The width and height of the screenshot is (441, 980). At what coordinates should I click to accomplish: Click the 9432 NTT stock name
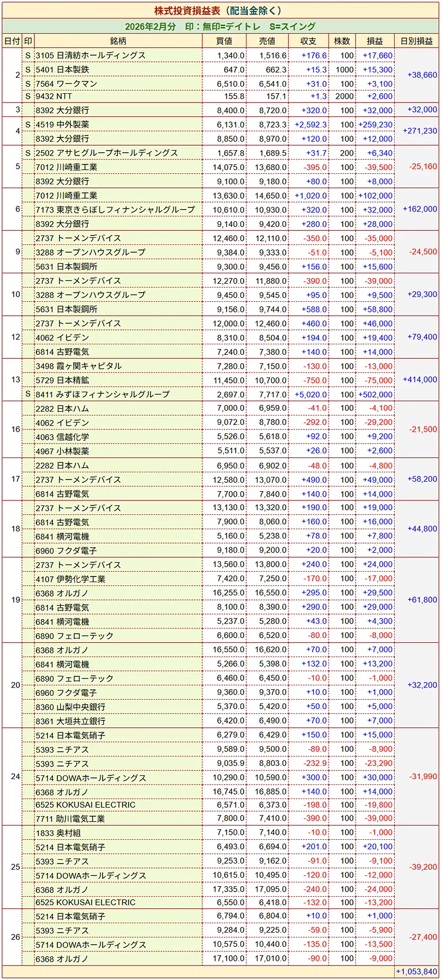(x=54, y=96)
